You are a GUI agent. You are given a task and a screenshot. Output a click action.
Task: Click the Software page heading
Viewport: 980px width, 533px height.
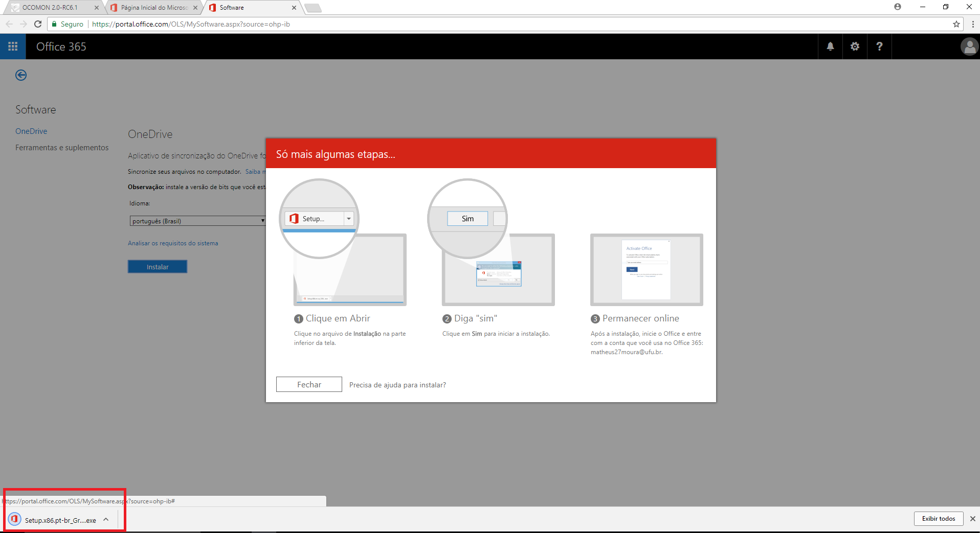[36, 110]
